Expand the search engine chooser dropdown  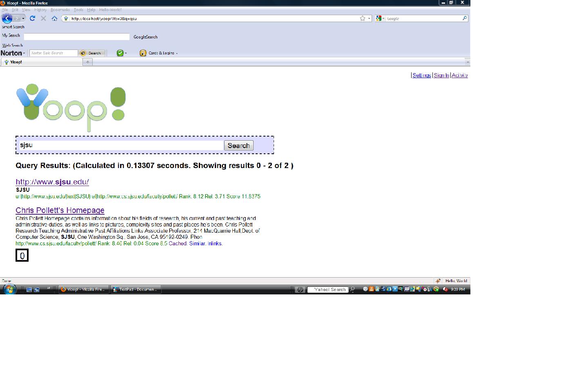[383, 18]
